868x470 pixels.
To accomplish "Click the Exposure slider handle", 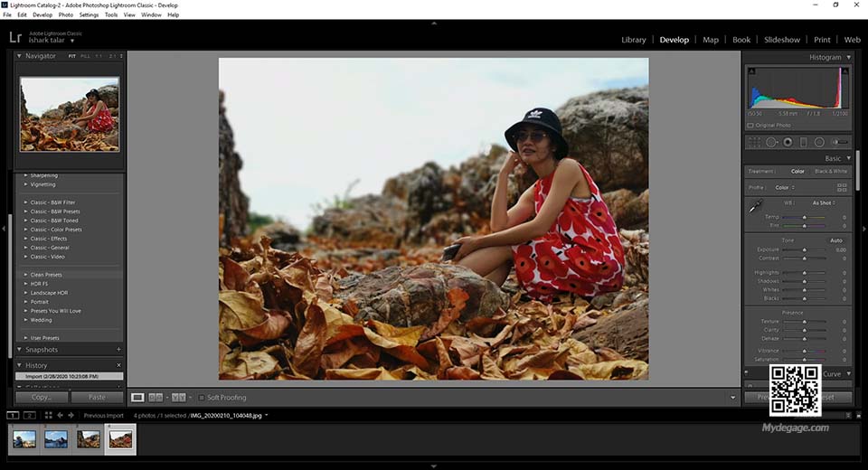I will pos(805,249).
